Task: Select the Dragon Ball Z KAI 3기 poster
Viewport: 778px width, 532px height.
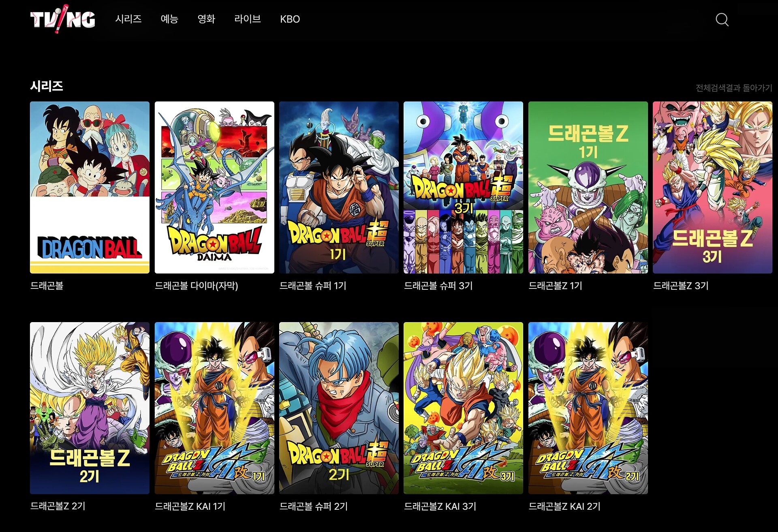Action: [x=463, y=408]
